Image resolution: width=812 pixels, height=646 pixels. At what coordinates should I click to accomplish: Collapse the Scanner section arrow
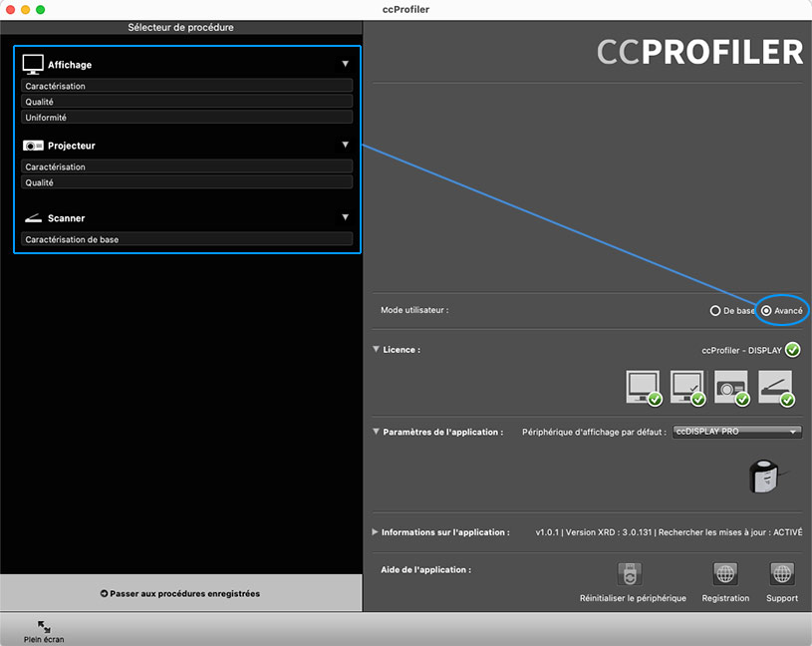coord(345,217)
